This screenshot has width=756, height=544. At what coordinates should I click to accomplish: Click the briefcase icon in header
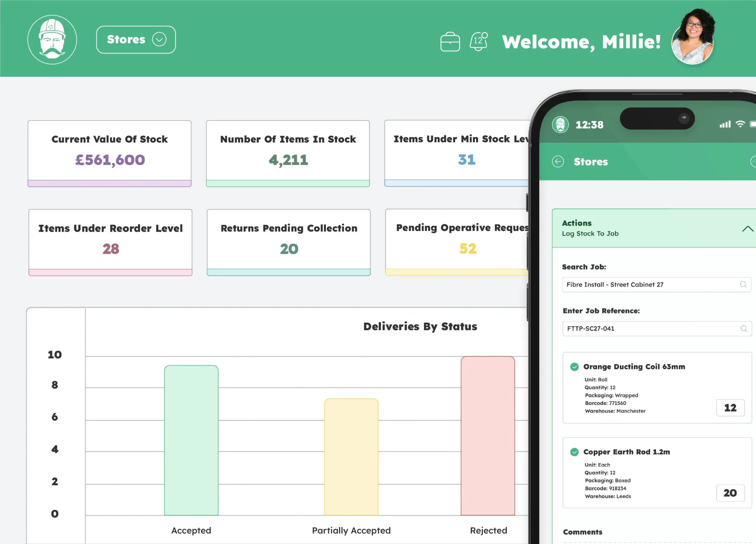pos(450,42)
